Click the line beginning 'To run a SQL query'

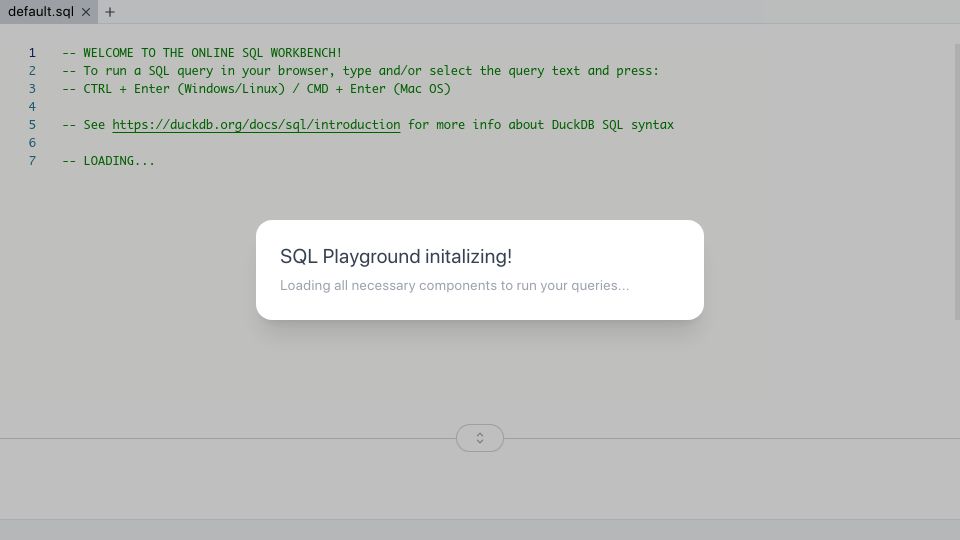pos(361,71)
